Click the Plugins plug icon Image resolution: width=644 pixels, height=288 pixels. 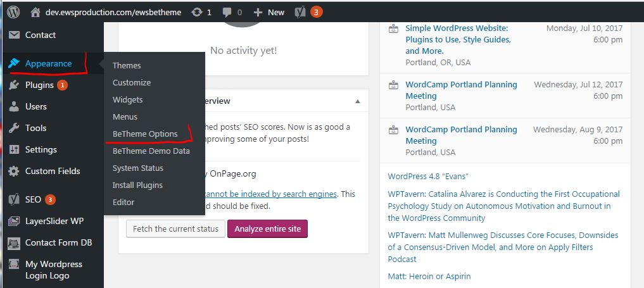tap(14, 85)
